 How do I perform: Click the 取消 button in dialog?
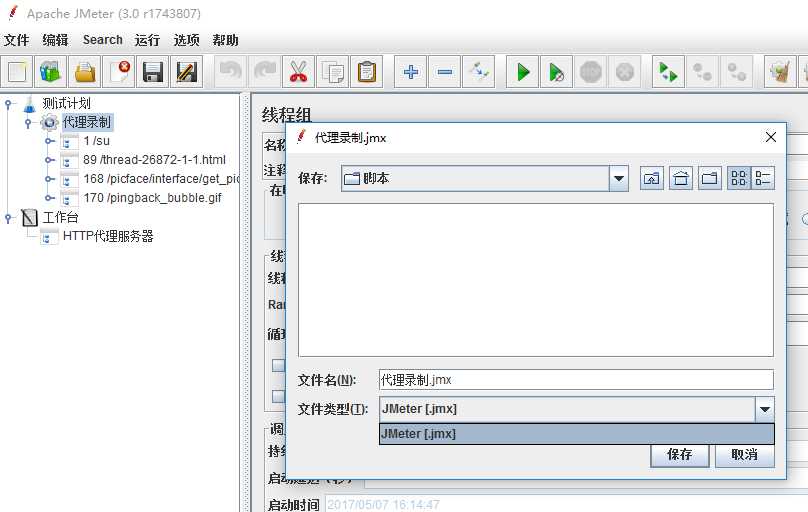click(744, 455)
